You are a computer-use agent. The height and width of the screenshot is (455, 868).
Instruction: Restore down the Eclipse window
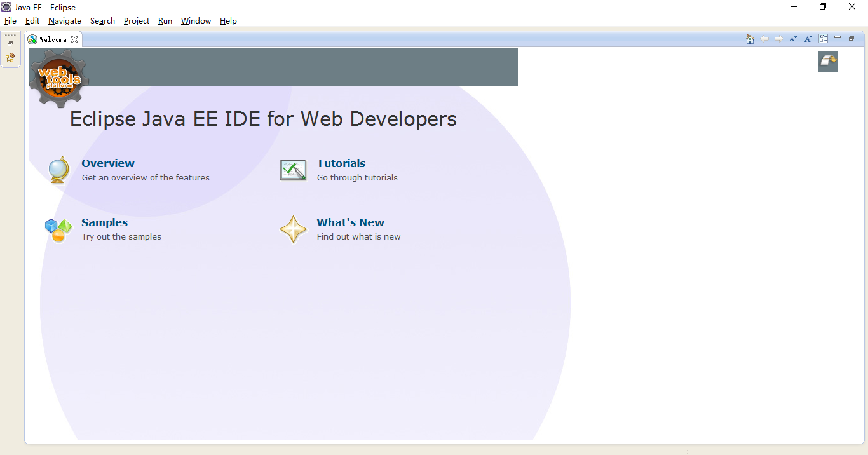point(823,7)
